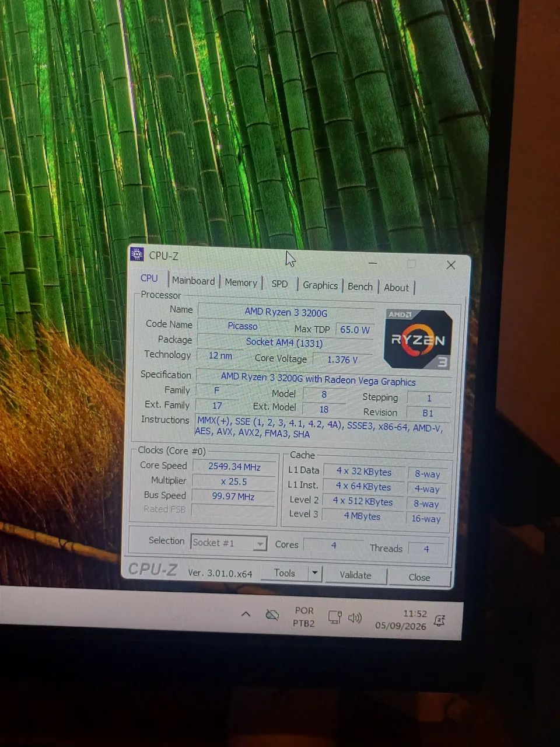This screenshot has width=560, height=747.
Task: Open the Socket #1 selection dropdown
Action: pos(229,543)
